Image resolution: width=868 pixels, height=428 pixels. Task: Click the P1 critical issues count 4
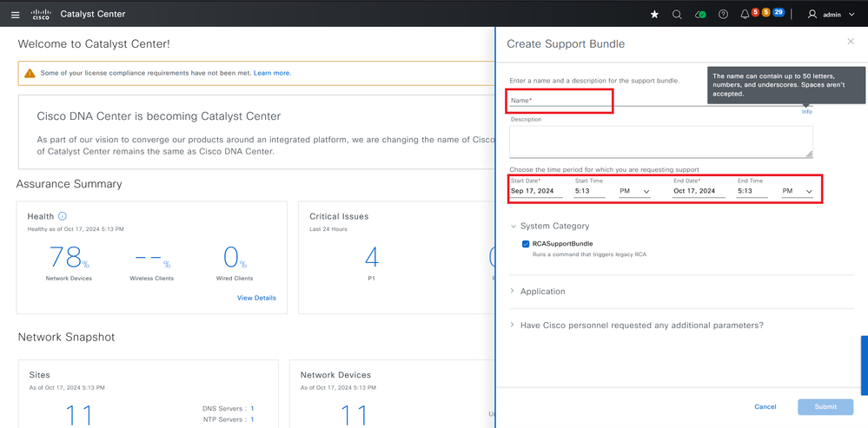[372, 257]
